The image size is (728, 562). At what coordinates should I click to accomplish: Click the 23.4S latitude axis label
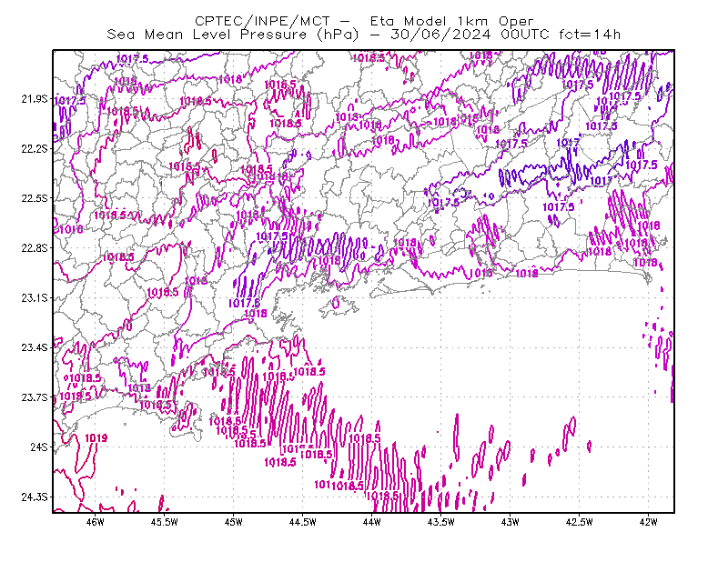coord(35,347)
